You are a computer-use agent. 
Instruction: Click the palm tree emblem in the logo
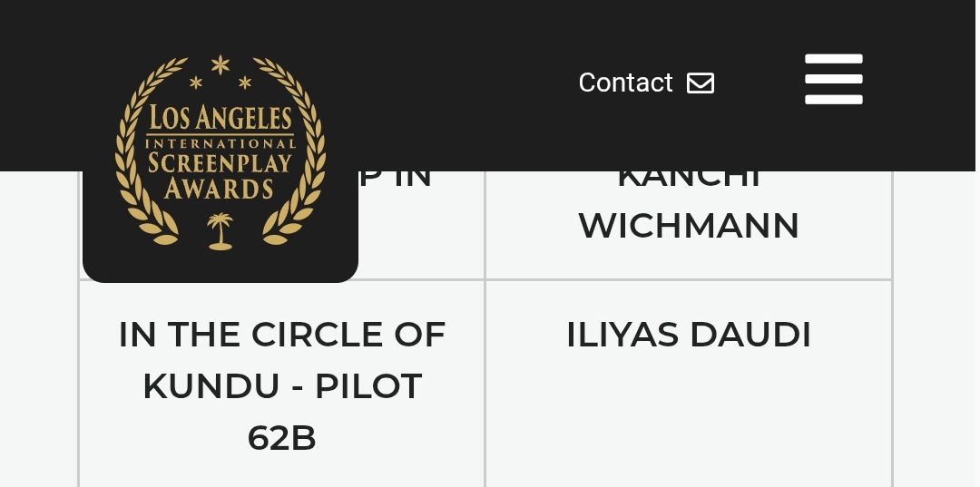tap(220, 231)
